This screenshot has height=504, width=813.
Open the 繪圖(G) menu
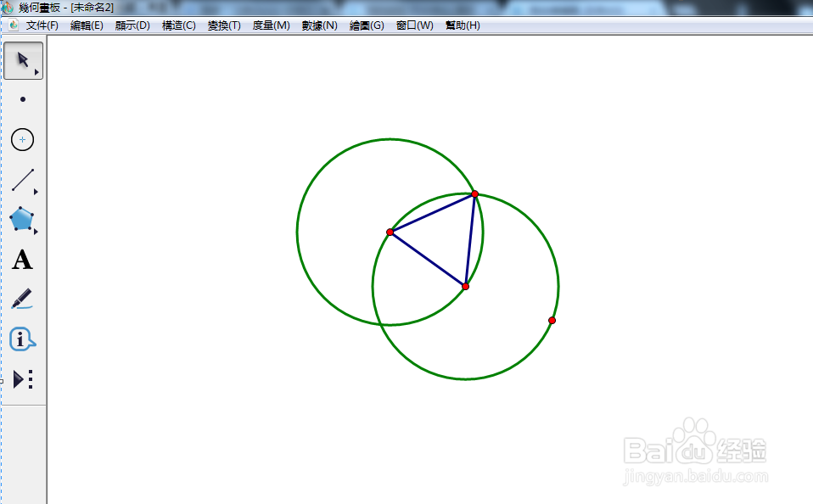point(367,25)
